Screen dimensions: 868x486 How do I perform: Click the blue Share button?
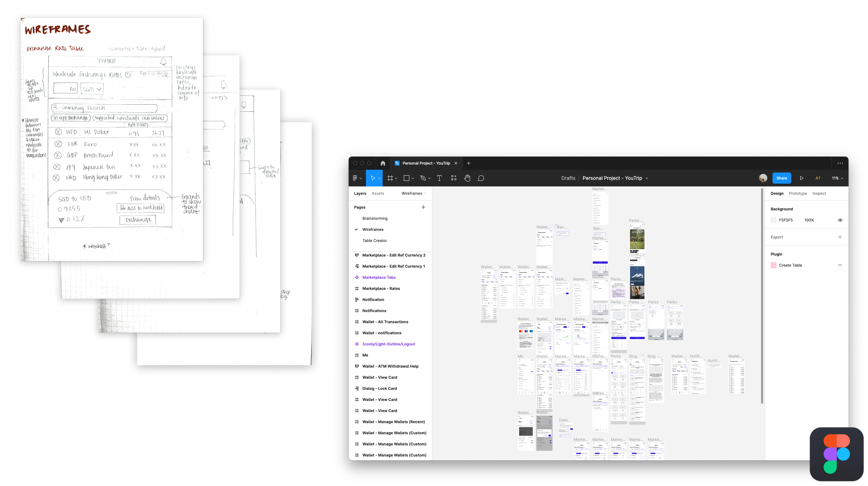point(782,178)
